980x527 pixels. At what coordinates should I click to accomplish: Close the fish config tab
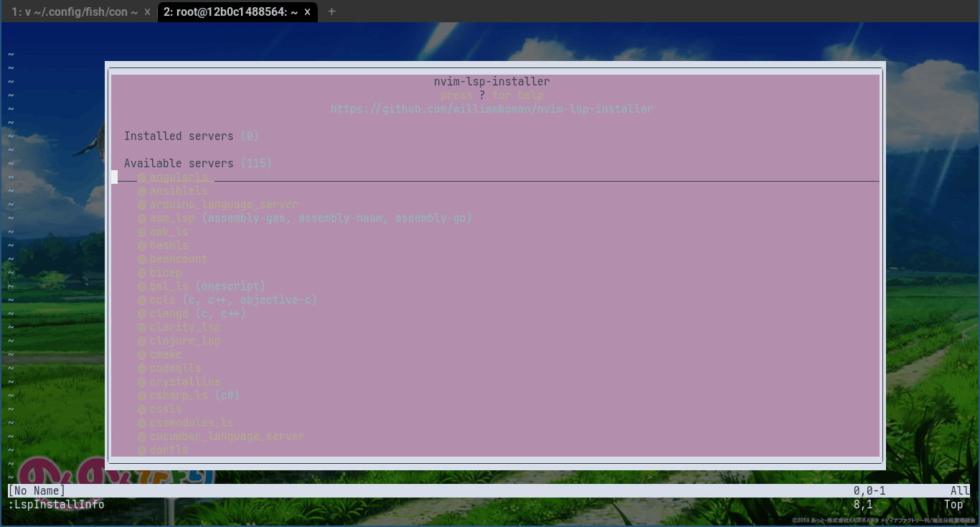coord(147,11)
